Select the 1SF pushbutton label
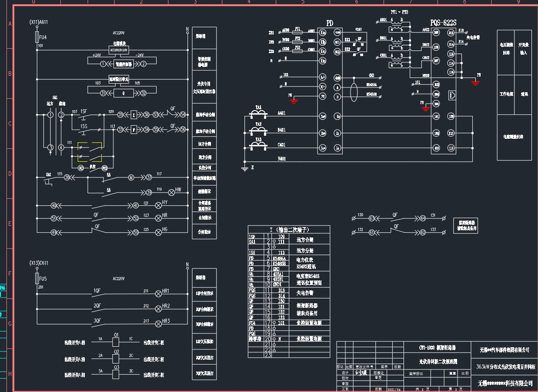Viewport: 538px width, 392px height. (x=84, y=111)
